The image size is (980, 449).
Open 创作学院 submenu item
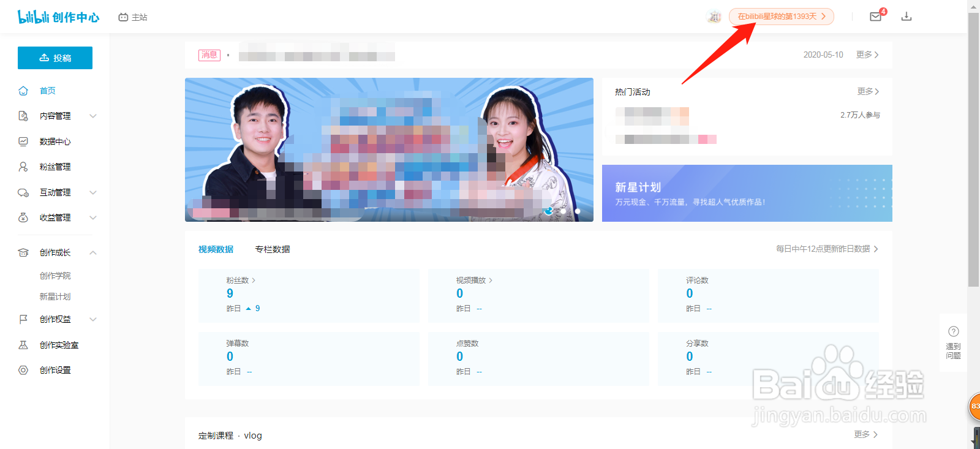pyautogui.click(x=55, y=276)
